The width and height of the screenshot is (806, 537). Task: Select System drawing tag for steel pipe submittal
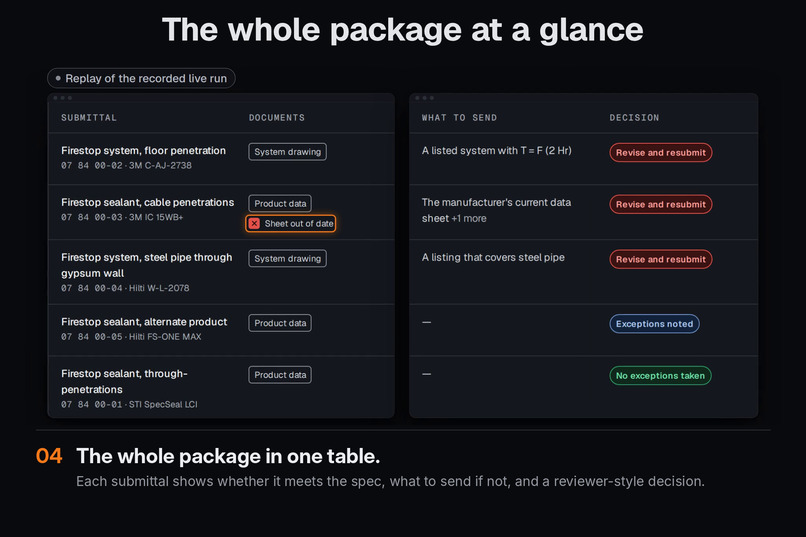[287, 258]
